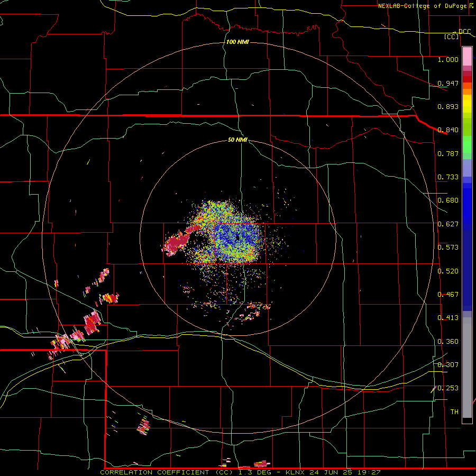Click the 0.787 color scale value
Screen dimensions: 476x476
tap(448, 153)
